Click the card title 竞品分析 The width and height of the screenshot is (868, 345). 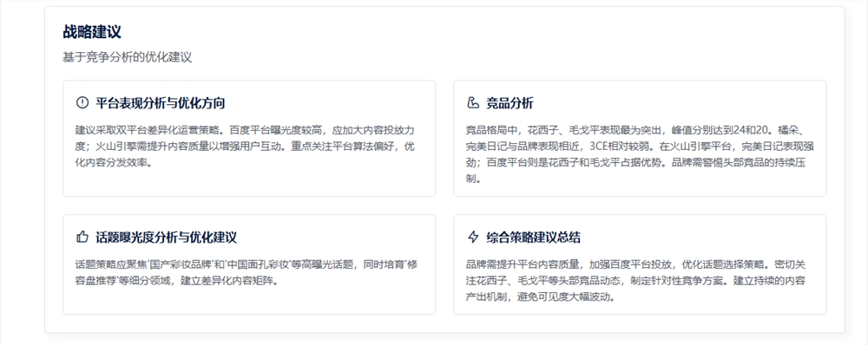coord(510,103)
